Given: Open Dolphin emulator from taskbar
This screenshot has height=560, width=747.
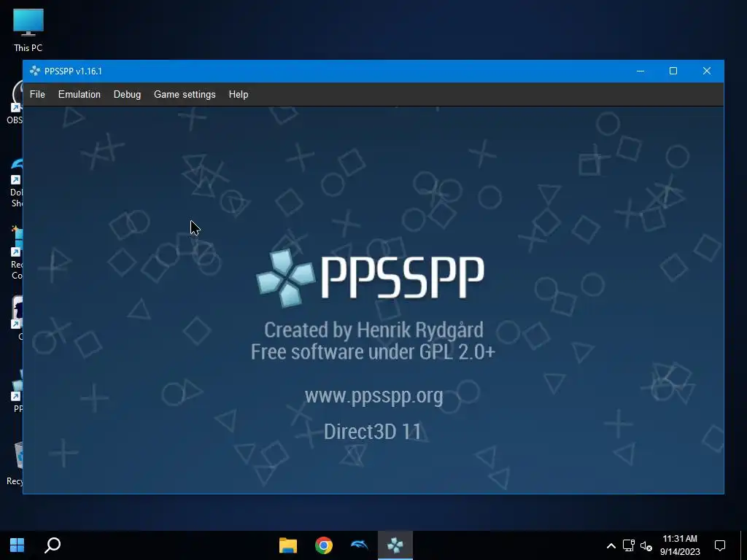Looking at the screenshot, I should (x=359, y=545).
